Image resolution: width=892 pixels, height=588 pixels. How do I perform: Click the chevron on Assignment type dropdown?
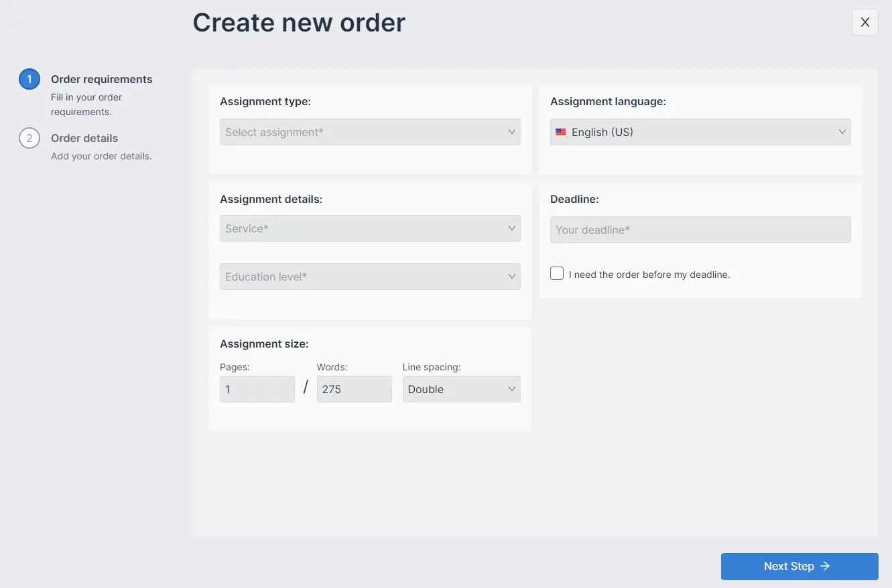tap(511, 132)
